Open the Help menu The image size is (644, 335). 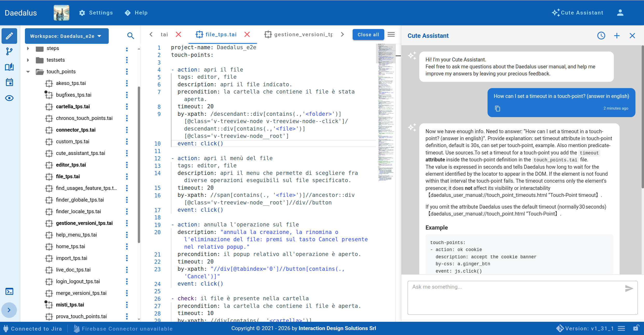click(136, 13)
